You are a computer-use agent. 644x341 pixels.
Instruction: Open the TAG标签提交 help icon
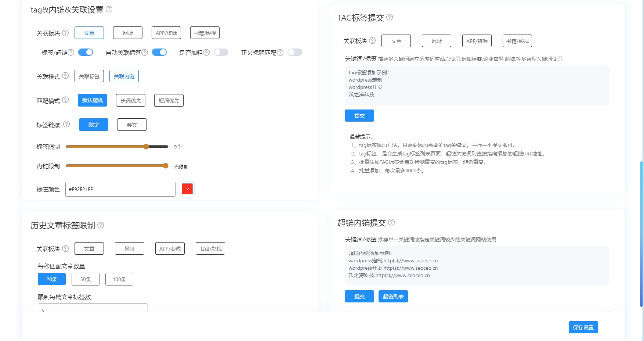(x=390, y=17)
